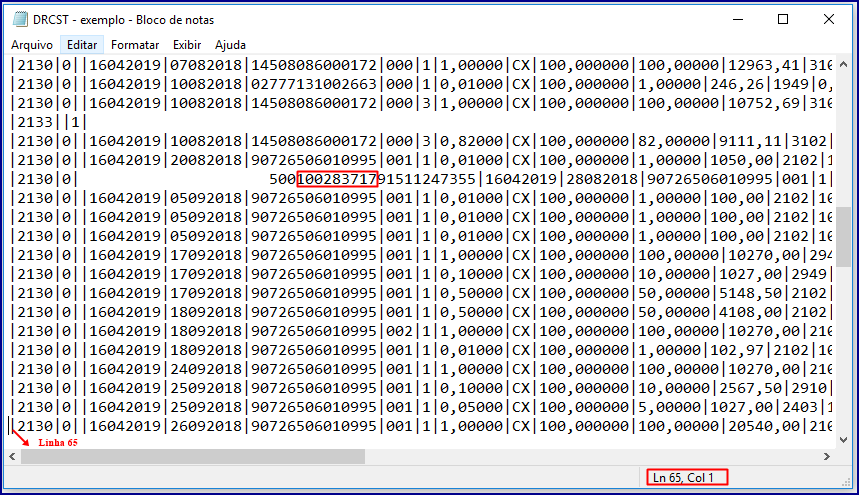This screenshot has height=495, width=859.
Task: Minimize the Bloco de notas window
Action: click(x=738, y=19)
